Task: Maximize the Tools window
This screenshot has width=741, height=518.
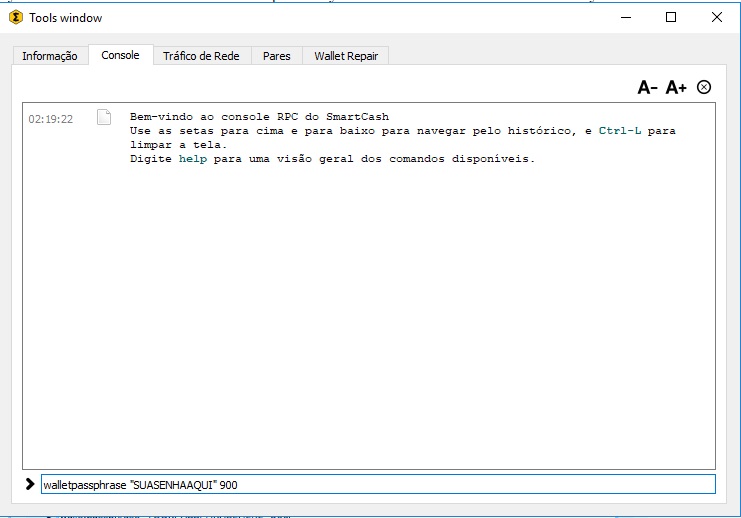Action: [x=671, y=17]
